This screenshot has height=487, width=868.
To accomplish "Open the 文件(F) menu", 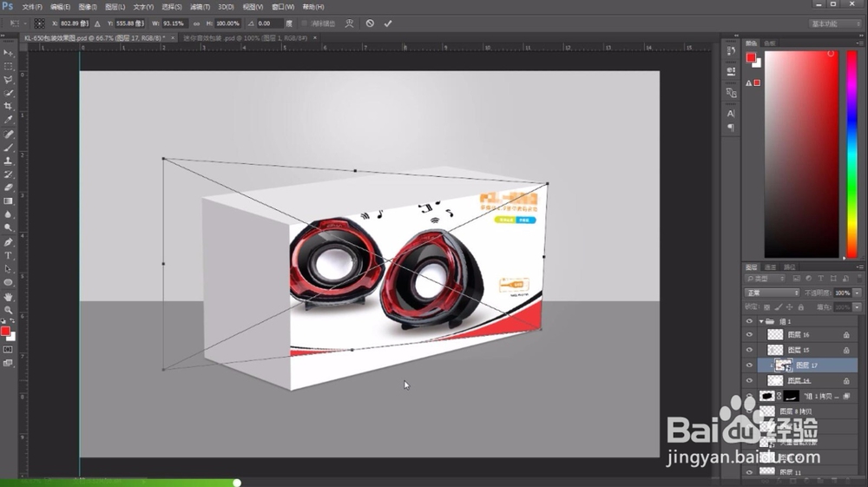I will point(32,7).
